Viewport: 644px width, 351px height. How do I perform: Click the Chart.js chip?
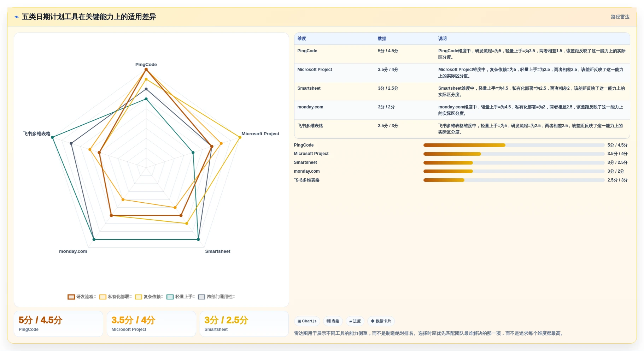tap(307, 321)
